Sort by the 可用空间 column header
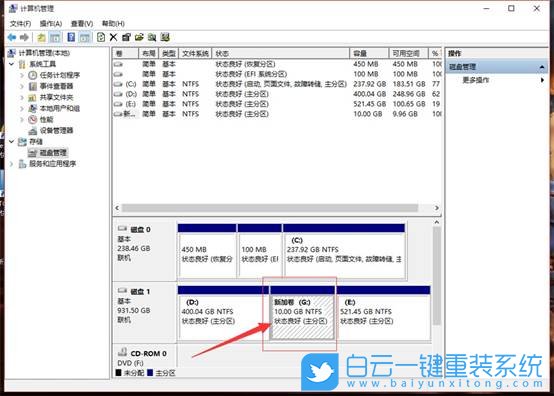This screenshot has width=554, height=396. point(408,53)
